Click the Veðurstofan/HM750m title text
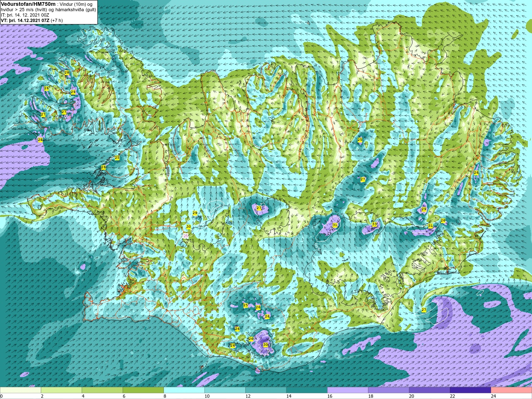 tap(28, 4)
